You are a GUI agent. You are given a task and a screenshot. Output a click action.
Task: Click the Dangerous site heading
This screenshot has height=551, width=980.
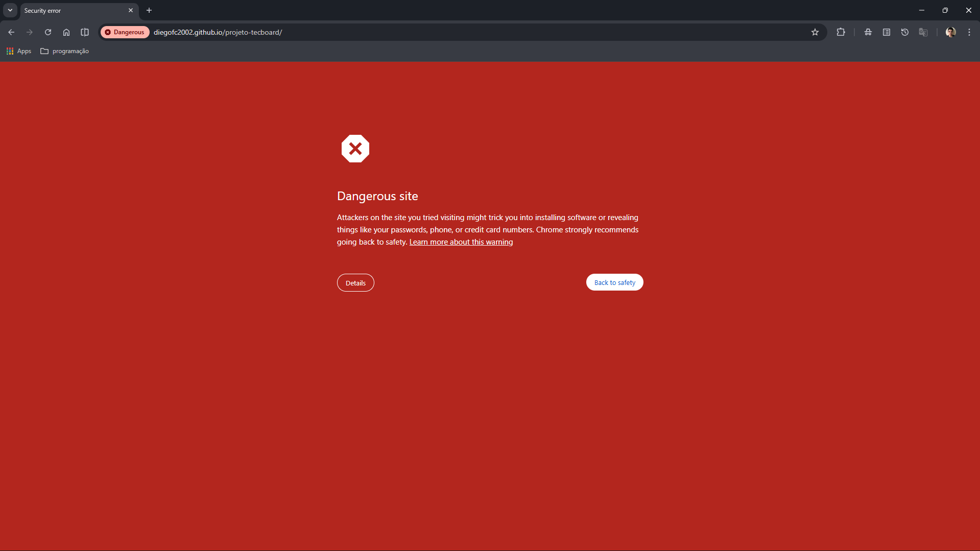(x=377, y=196)
